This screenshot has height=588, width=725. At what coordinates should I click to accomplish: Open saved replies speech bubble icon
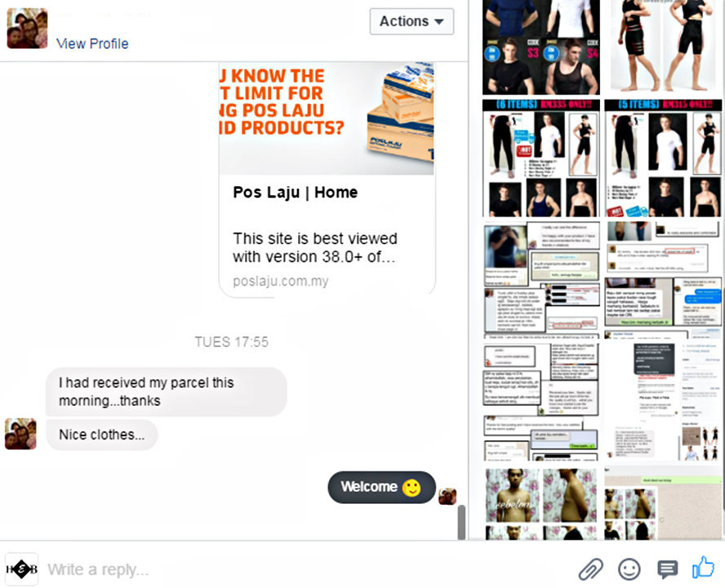pyautogui.click(x=667, y=569)
